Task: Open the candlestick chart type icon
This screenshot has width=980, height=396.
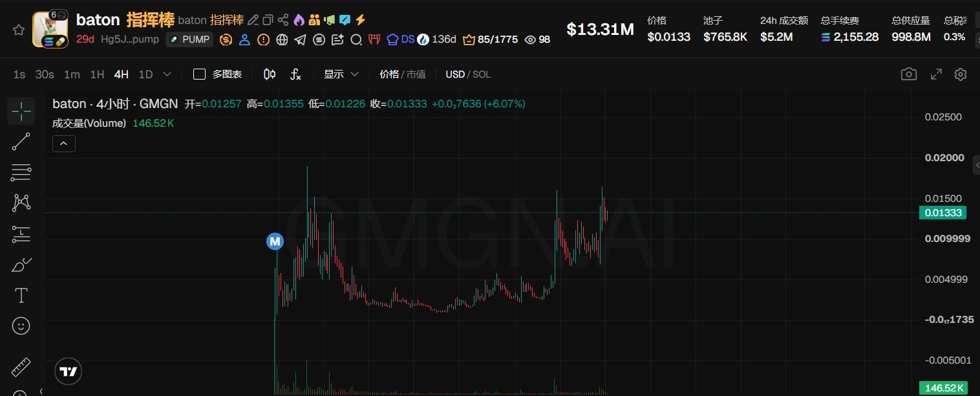Action: (x=270, y=74)
